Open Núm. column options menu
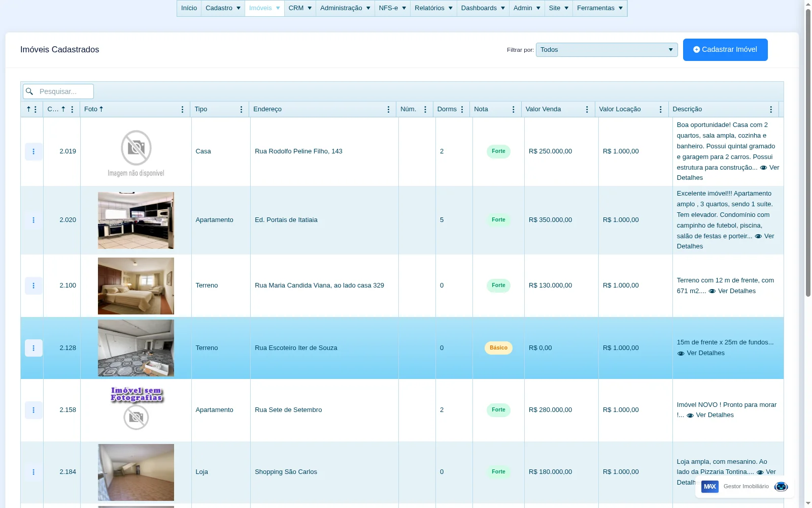 click(x=425, y=109)
